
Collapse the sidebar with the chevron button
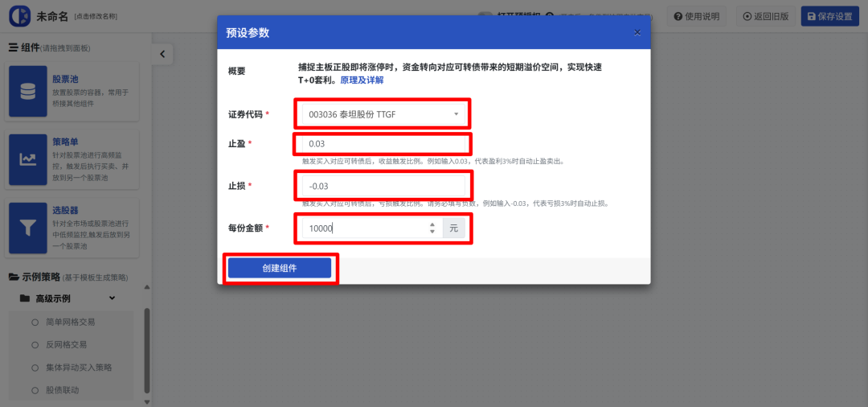pos(162,54)
